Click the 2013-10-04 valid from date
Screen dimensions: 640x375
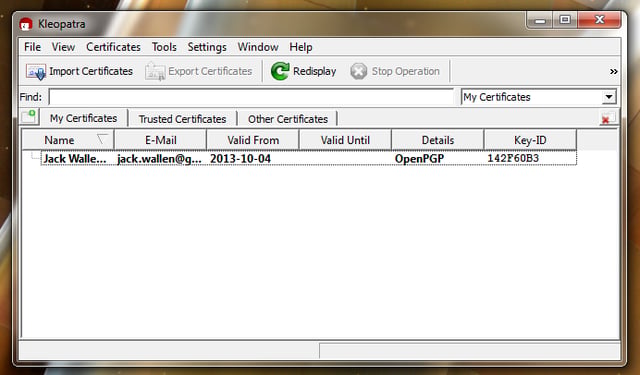click(240, 158)
